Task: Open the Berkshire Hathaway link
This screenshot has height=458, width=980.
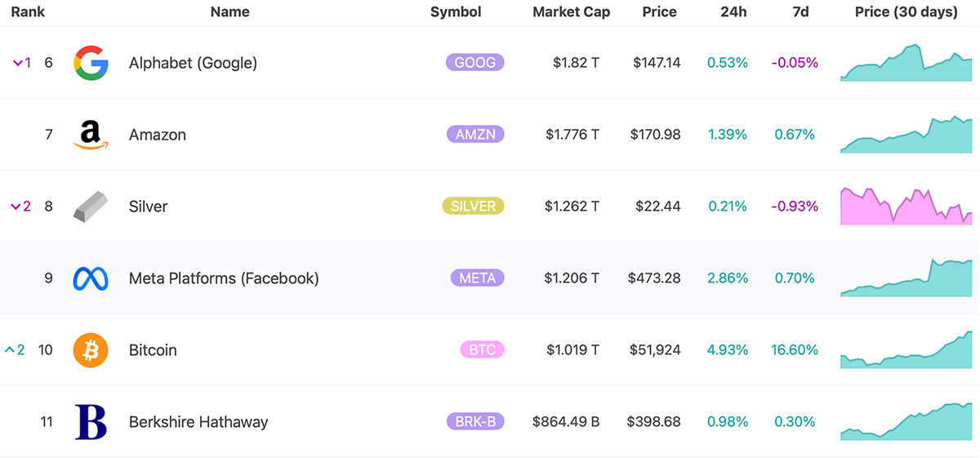Action: coord(198,422)
